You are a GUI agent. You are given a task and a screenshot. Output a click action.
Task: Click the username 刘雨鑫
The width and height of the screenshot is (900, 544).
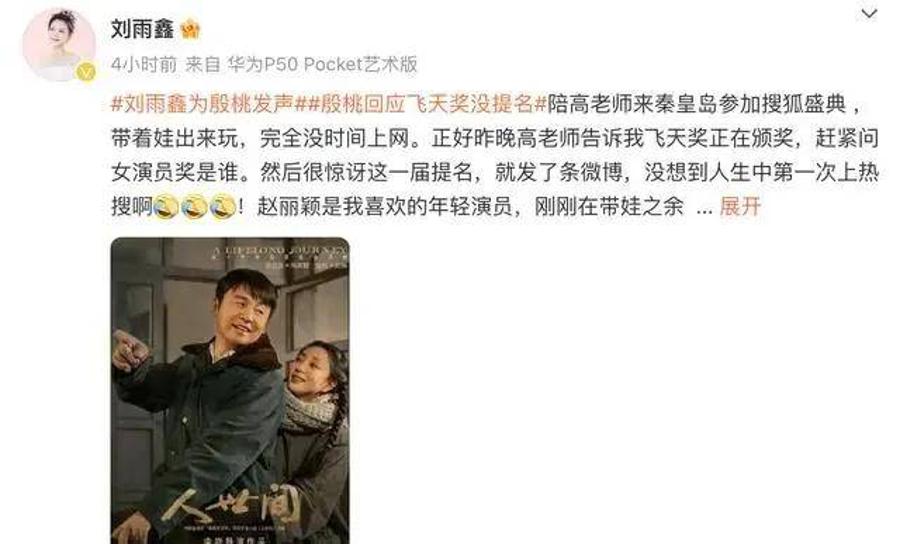142,29
